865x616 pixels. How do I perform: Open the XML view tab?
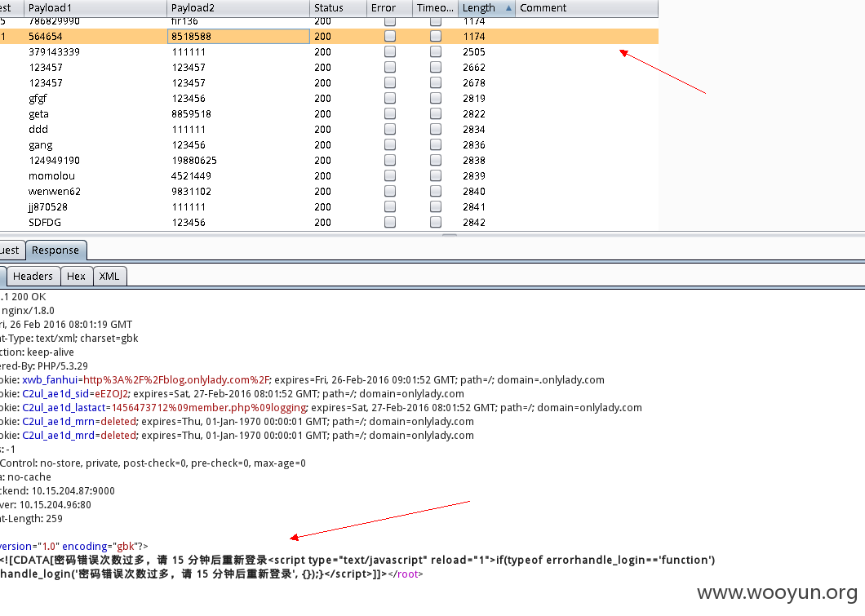(x=109, y=276)
